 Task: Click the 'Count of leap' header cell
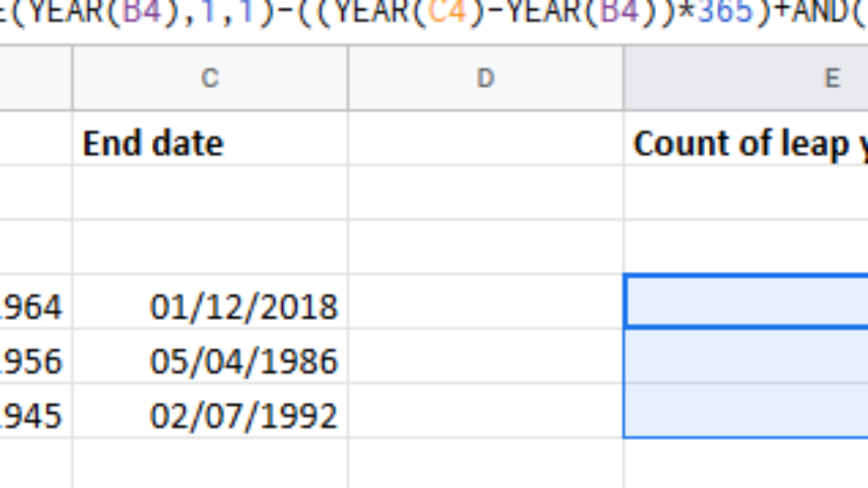pyautogui.click(x=745, y=144)
